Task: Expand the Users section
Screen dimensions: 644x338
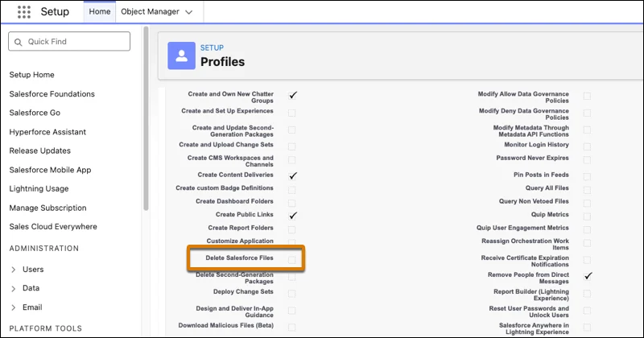Action: click(14, 269)
